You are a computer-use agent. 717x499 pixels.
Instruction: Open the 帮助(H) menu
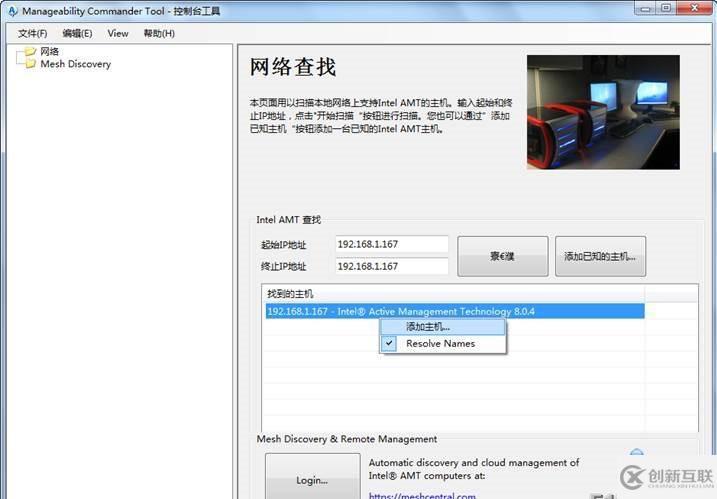159,33
